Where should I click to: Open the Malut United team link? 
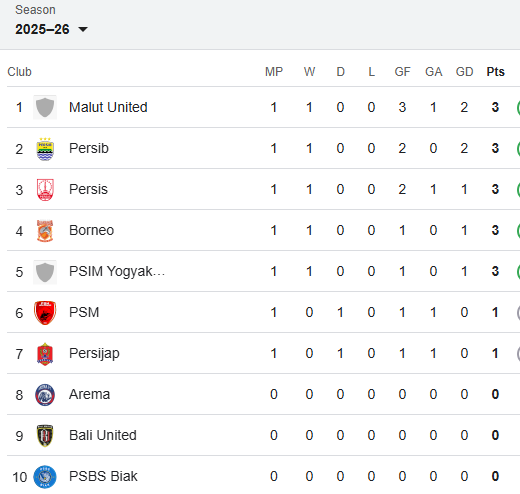click(x=108, y=107)
